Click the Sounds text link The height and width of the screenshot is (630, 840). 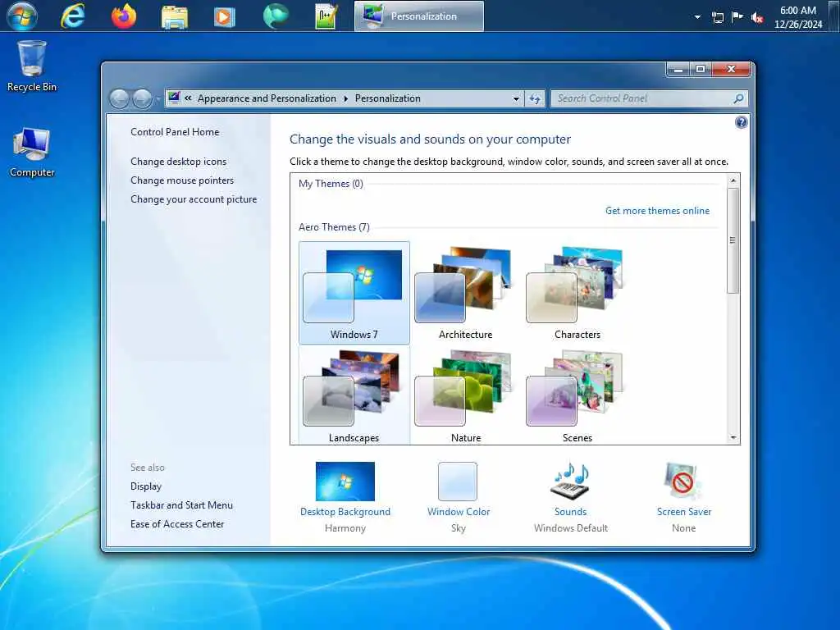[x=570, y=512]
